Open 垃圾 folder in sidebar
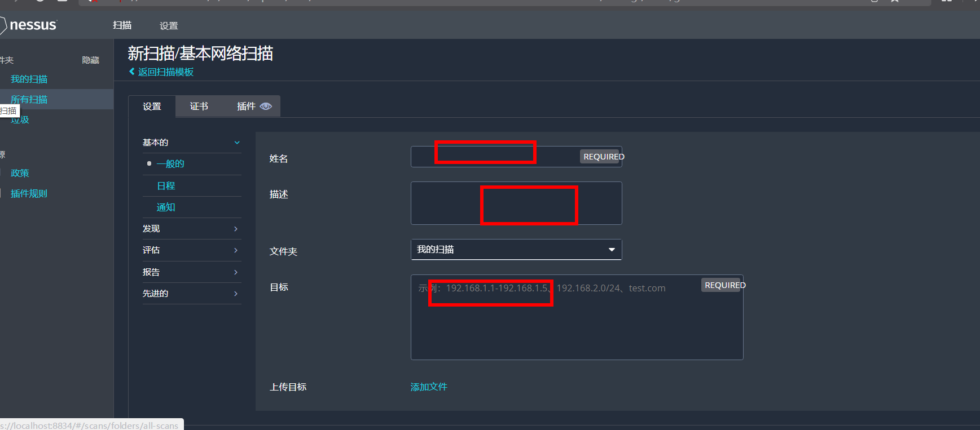 [x=20, y=120]
